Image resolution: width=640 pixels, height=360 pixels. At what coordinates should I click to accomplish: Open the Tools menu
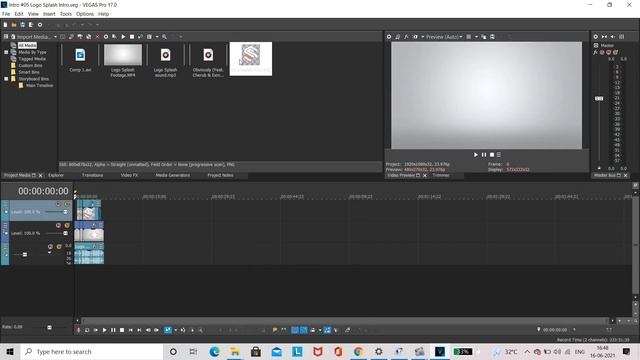coord(66,14)
